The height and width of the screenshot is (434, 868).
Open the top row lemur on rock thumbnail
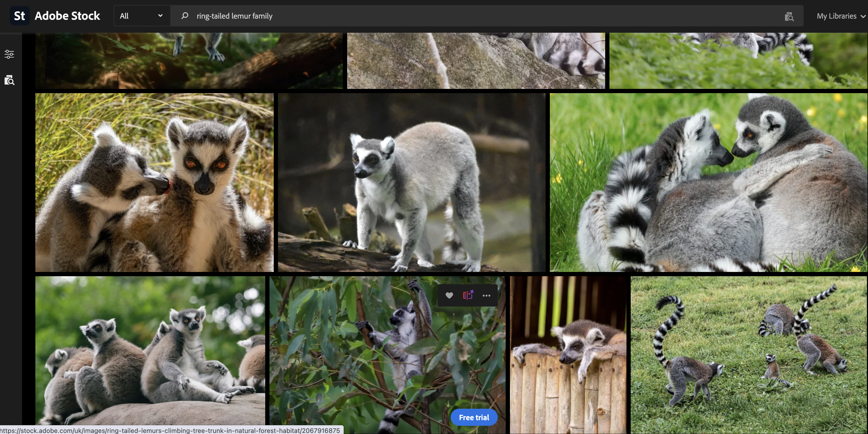coord(476,61)
